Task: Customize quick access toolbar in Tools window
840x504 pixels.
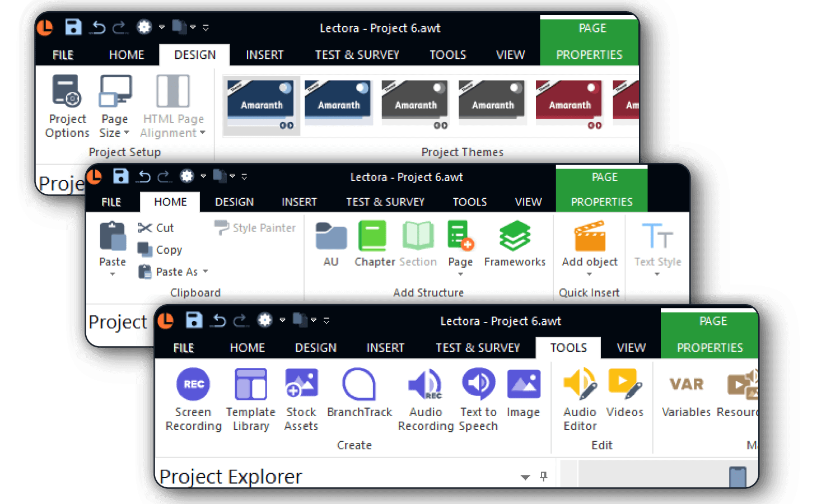Action: (326, 321)
